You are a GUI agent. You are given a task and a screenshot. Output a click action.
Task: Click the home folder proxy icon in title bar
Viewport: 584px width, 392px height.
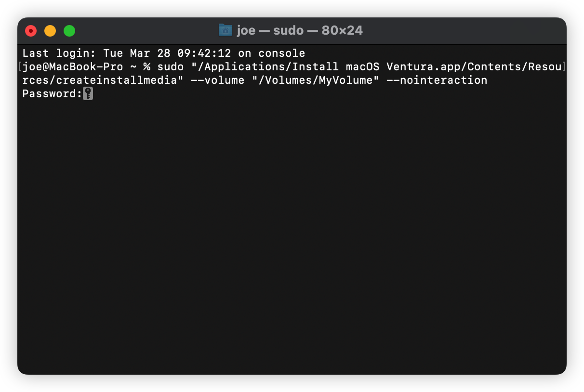pyautogui.click(x=225, y=30)
